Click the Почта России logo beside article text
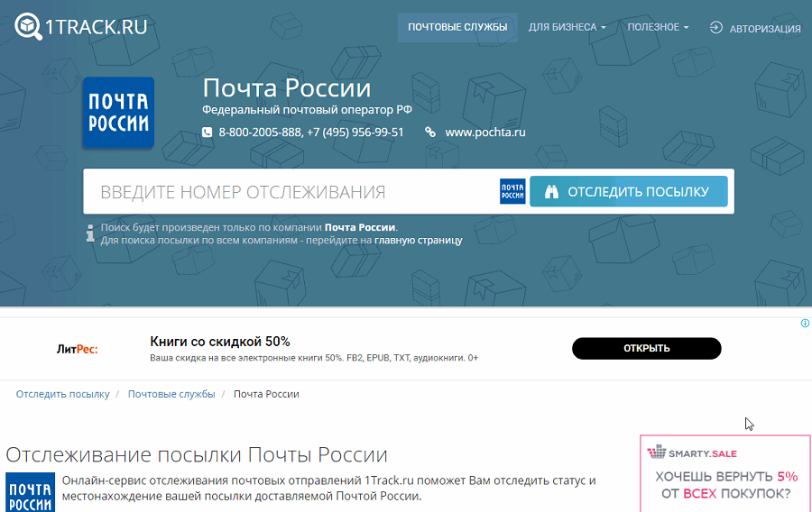Image resolution: width=812 pixels, height=512 pixels. click(30, 492)
